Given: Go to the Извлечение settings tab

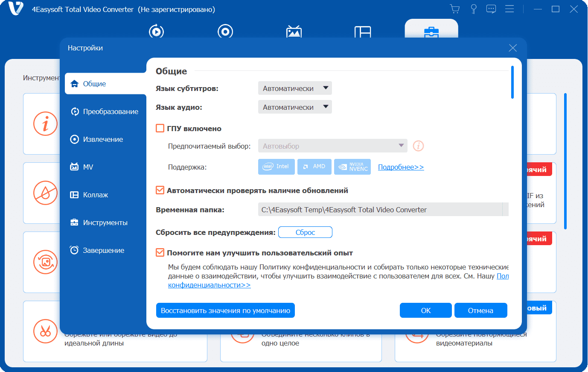Looking at the screenshot, I should click(105, 139).
